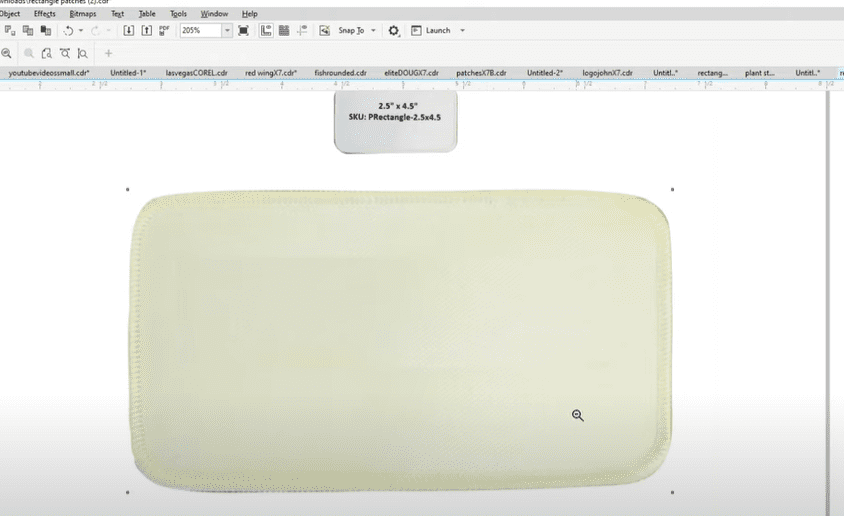Switch to eliteDOUGX7.cdr document tab
844x516 pixels.
(x=411, y=73)
